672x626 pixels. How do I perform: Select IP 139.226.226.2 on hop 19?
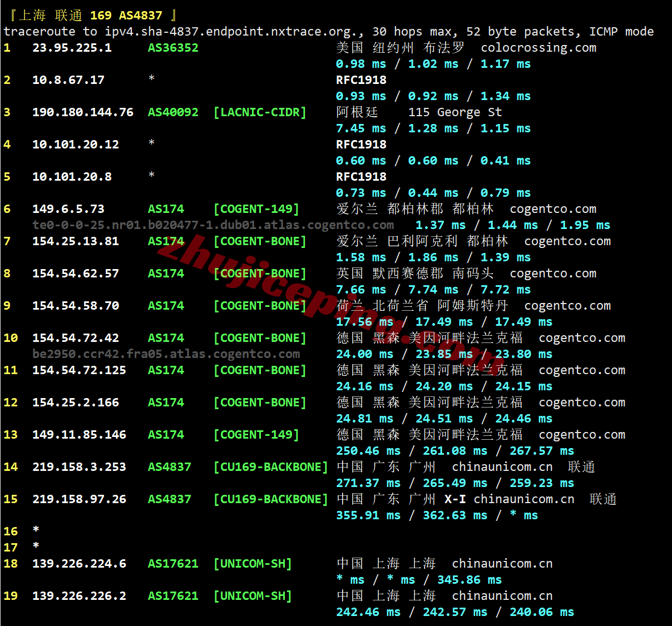(79, 596)
